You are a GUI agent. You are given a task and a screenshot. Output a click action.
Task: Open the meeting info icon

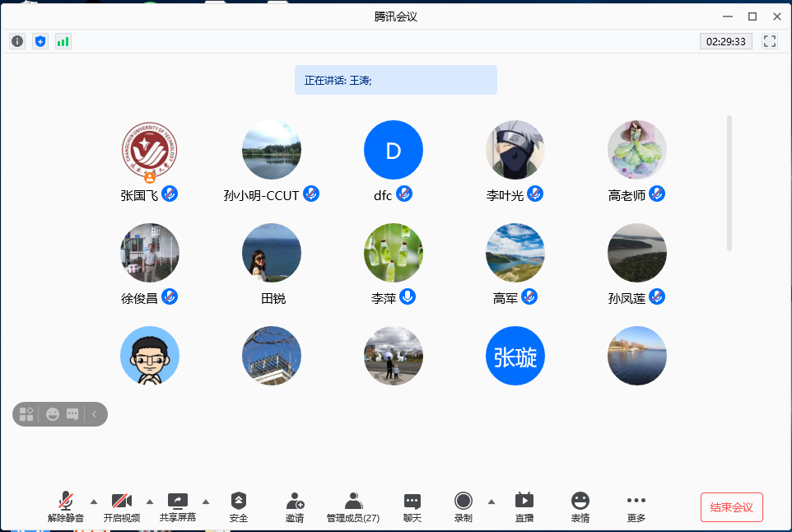[17, 41]
